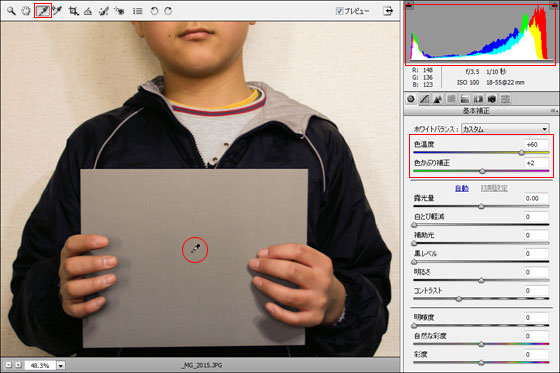The image size is (560, 373).
Task: Open the Lens Corrections panel tab
Action: pos(478,99)
